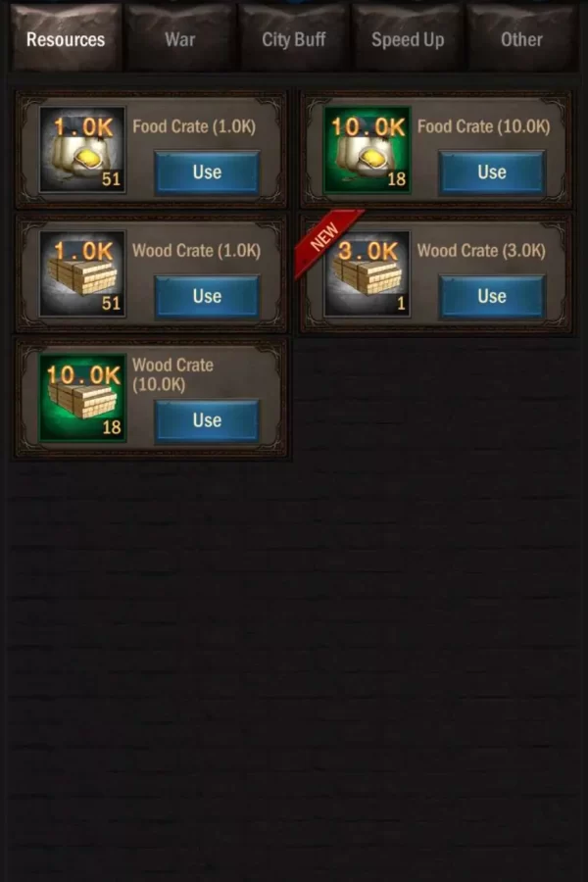This screenshot has height=882, width=588.
Task: Click the Food Crate (1.0K) label
Action: 194,126
